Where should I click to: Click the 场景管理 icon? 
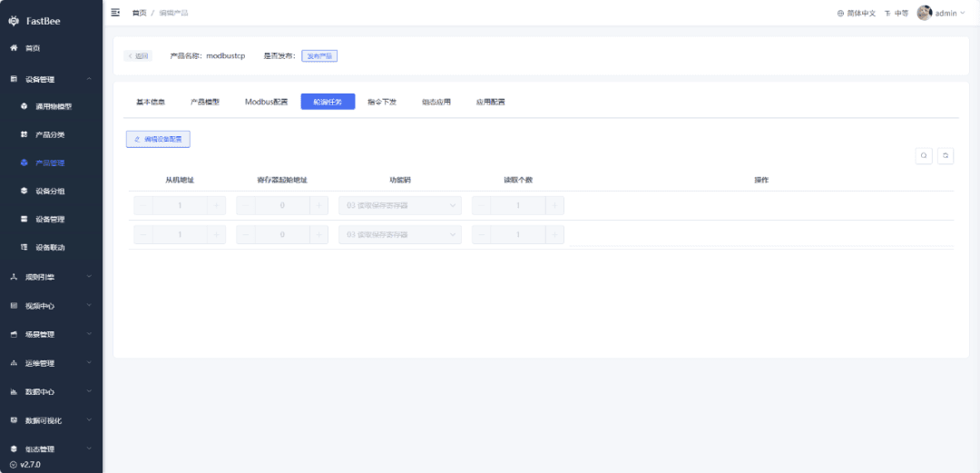pyautogui.click(x=14, y=334)
